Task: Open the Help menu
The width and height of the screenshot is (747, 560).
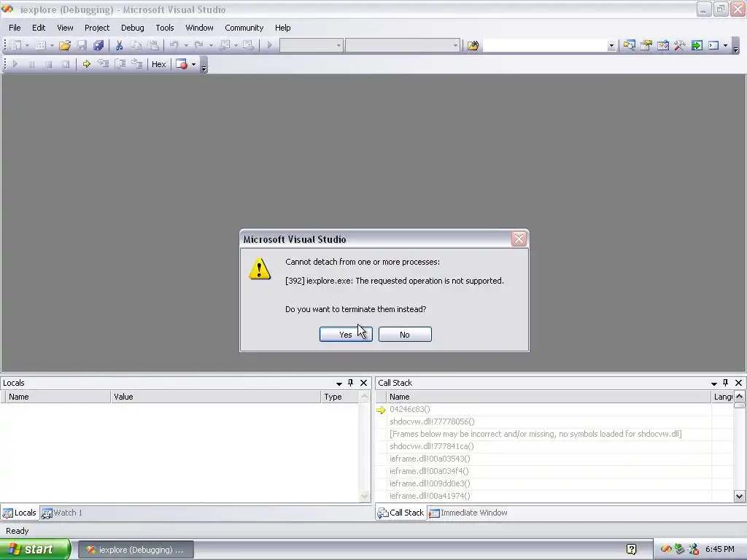Action: tap(282, 28)
